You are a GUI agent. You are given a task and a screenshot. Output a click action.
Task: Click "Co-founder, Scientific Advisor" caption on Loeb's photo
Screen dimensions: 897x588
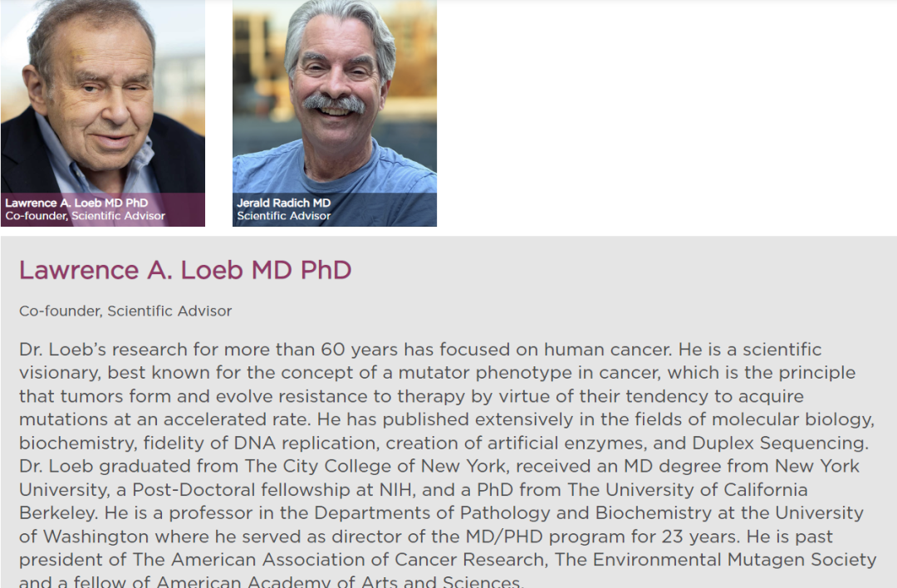pos(85,216)
